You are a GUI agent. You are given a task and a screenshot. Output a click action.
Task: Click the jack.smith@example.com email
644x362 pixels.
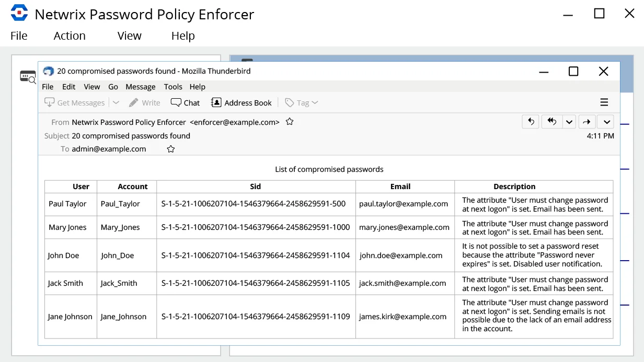tap(402, 283)
